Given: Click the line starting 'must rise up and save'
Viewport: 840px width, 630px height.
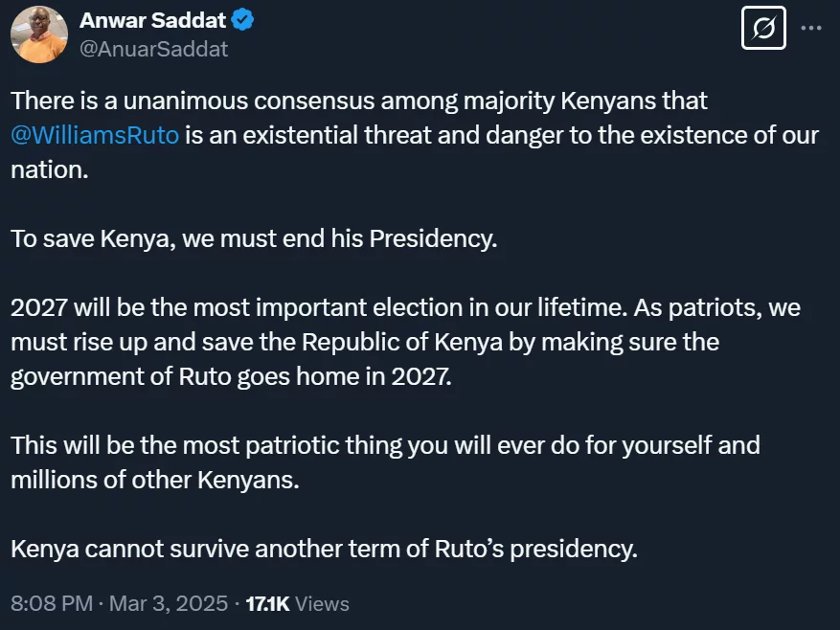Looking at the screenshot, I should 364,342.
